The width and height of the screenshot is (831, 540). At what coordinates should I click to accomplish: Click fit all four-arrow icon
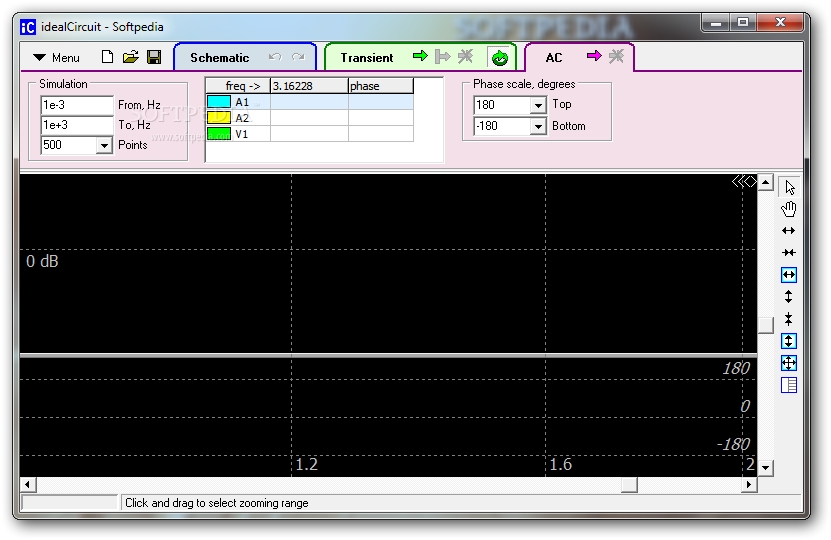pos(789,363)
